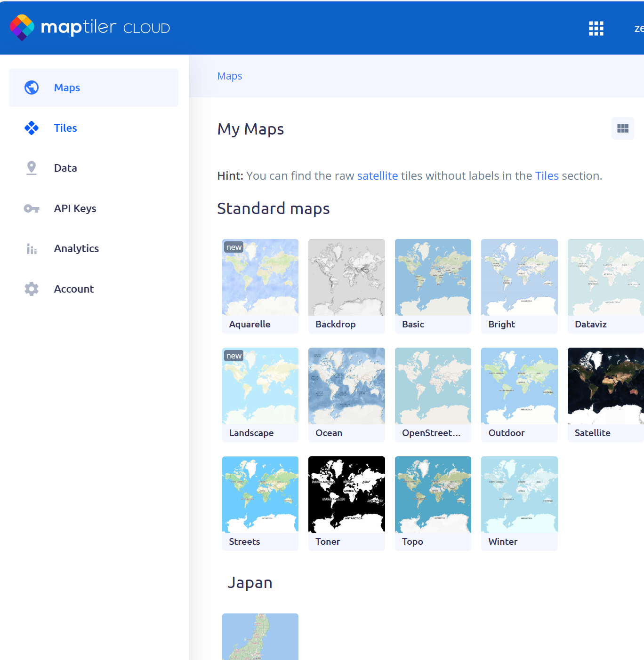Screen dimensions: 644x660
Task: Click the Maps breadcrumb link
Action: (x=229, y=76)
